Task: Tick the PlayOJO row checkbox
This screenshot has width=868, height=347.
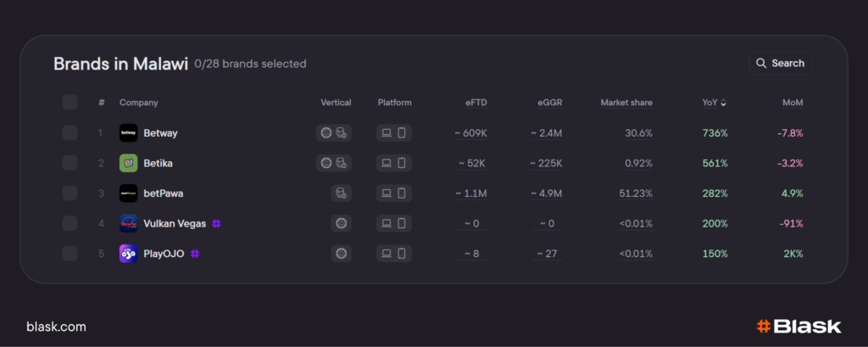Action: click(x=70, y=254)
